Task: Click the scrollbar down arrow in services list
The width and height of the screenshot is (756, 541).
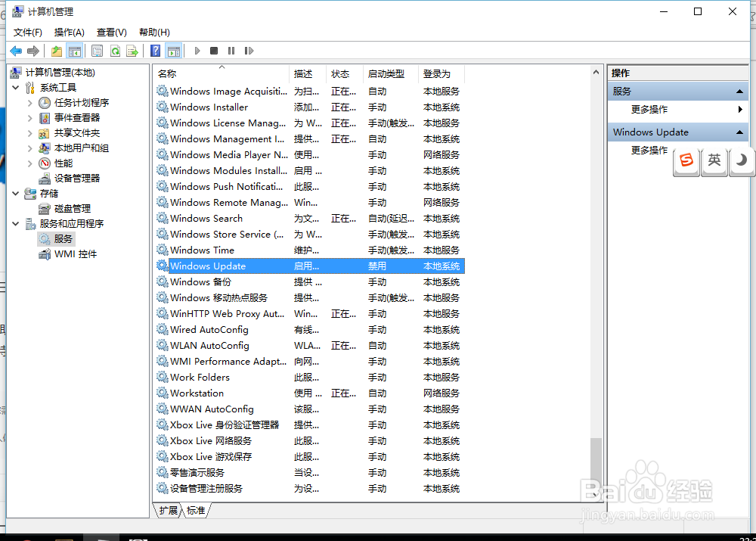Action: coord(596,495)
